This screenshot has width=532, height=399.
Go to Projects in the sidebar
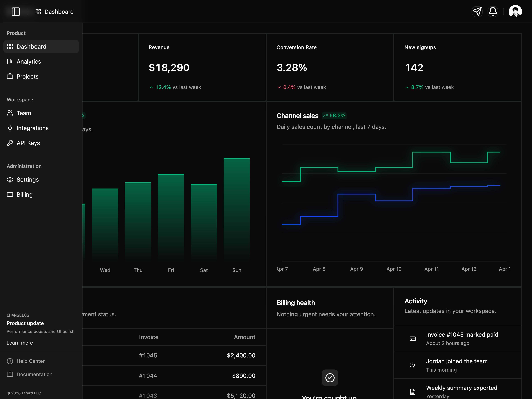(41, 76)
